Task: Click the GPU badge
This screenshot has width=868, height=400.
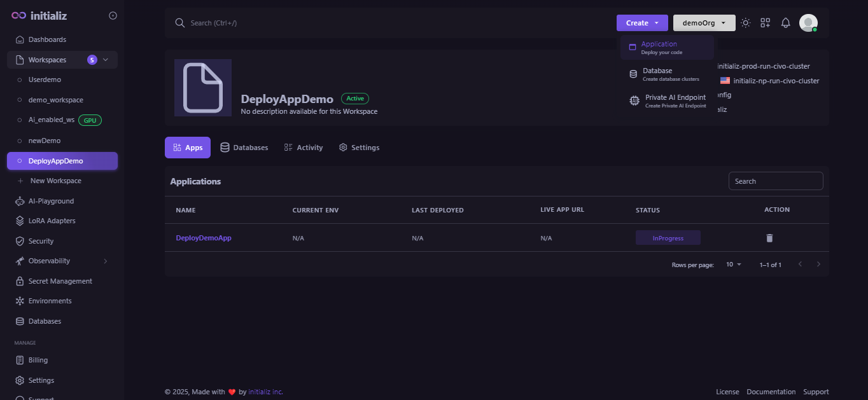Action: 90,120
